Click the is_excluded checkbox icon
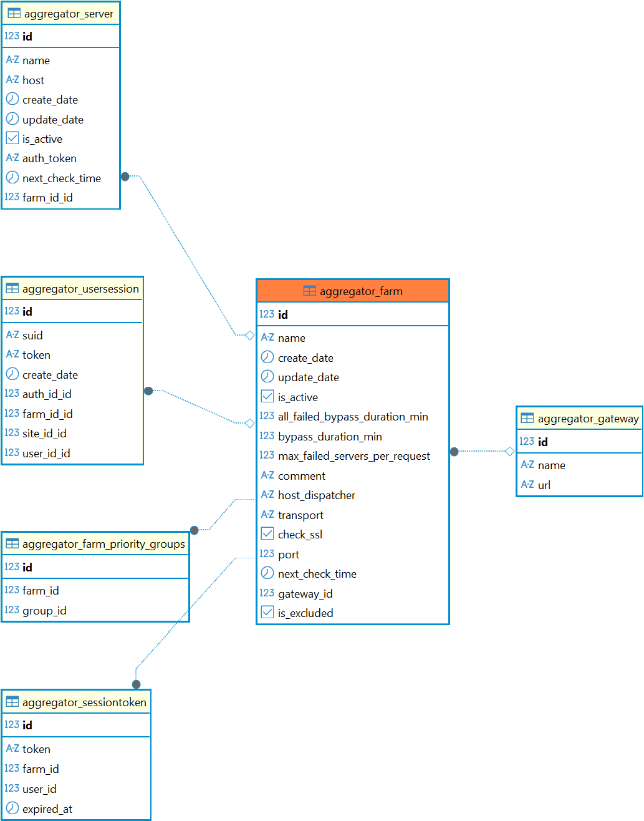 coord(267,612)
